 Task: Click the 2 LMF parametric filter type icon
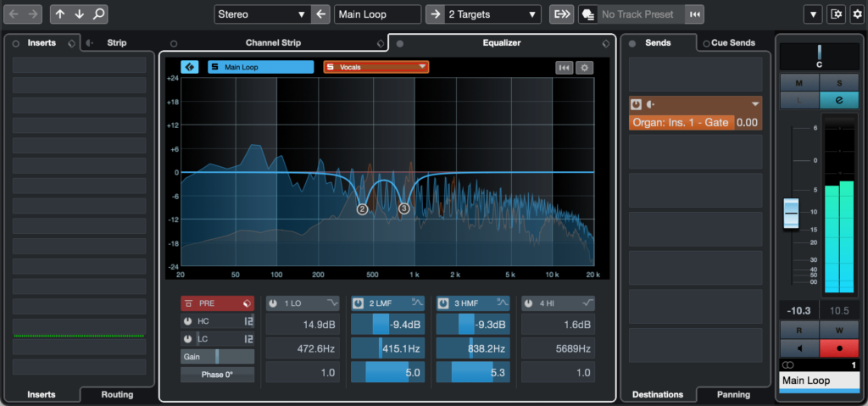click(417, 303)
